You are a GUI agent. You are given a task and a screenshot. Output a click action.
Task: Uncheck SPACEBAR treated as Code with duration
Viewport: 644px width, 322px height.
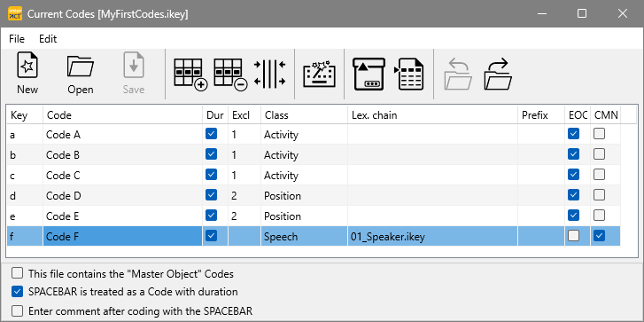17,292
